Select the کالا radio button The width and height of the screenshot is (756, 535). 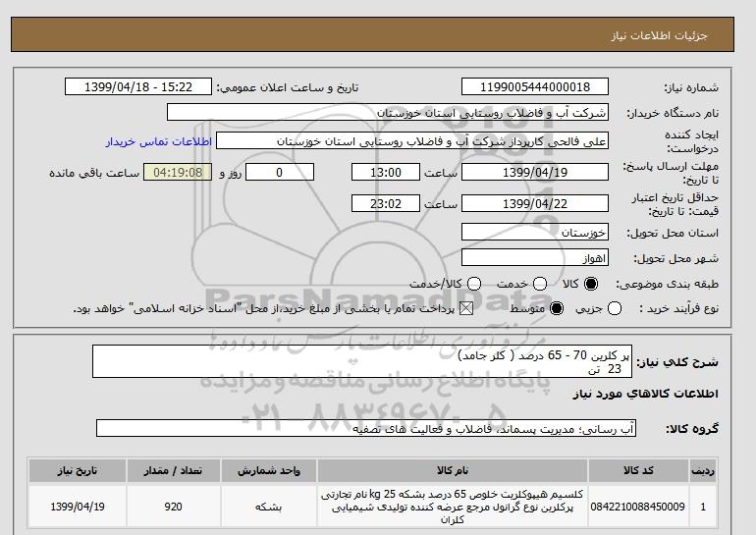pos(591,284)
